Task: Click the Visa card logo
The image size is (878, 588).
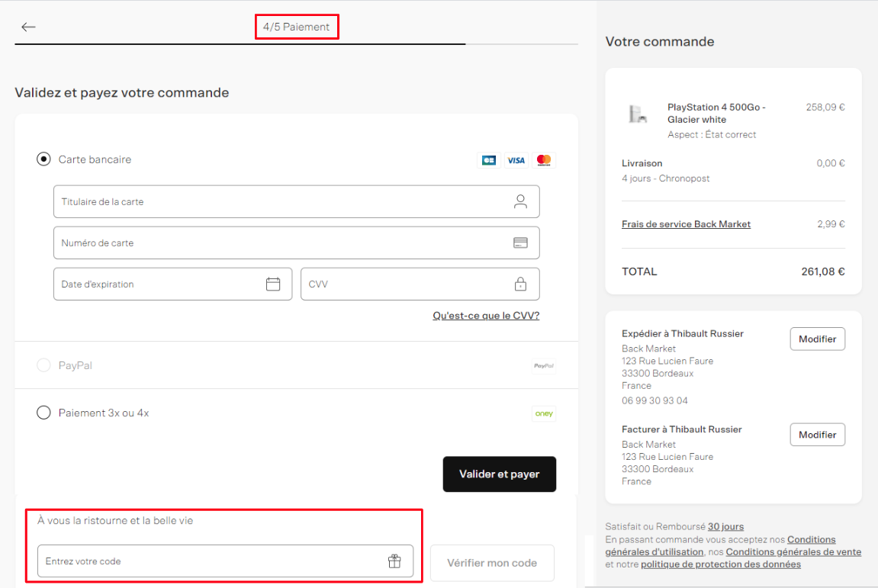Action: 516,160
